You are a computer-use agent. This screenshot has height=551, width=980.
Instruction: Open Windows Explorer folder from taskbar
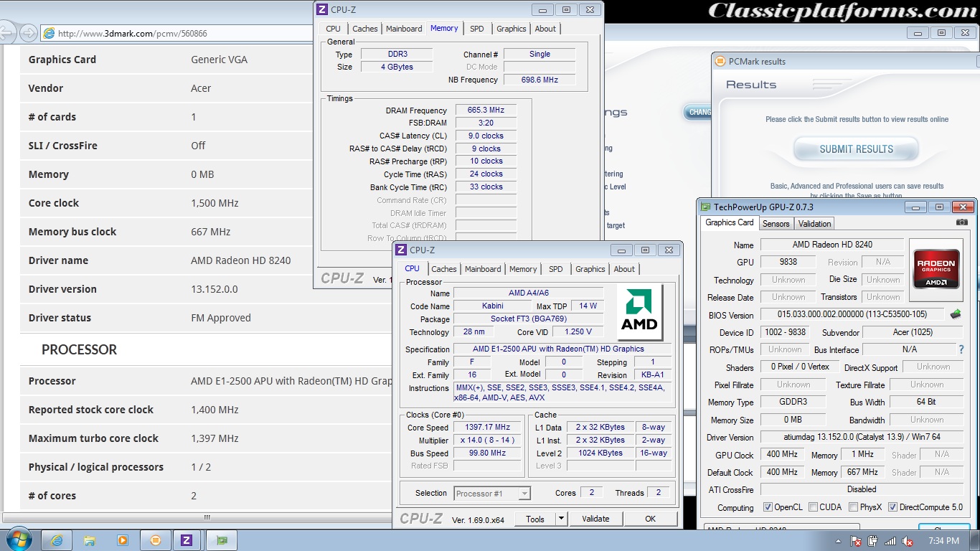tap(90, 540)
